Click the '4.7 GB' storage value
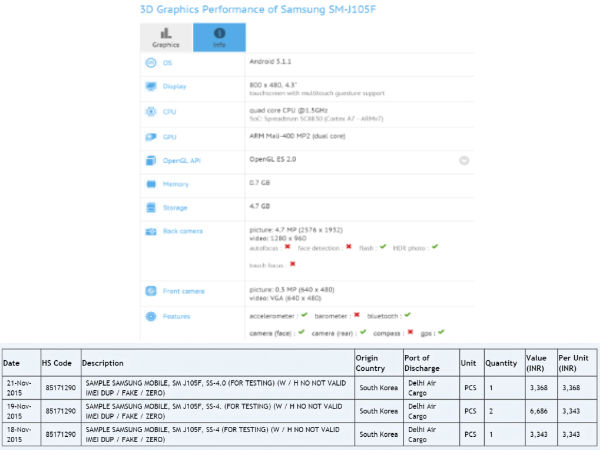The image size is (600, 450). [x=259, y=206]
